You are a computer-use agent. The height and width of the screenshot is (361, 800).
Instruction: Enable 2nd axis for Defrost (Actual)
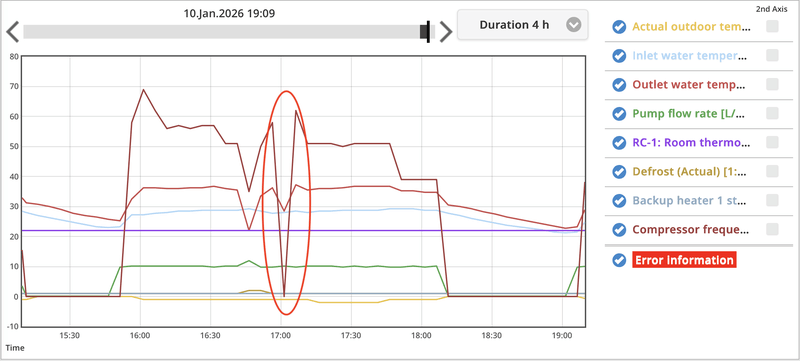[x=772, y=171]
